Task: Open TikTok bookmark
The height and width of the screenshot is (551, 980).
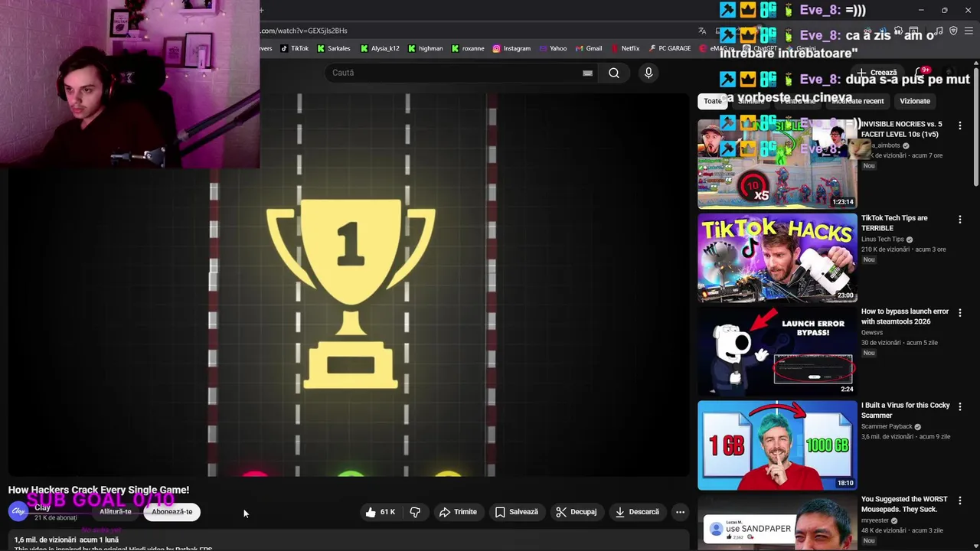Action: click(x=295, y=48)
